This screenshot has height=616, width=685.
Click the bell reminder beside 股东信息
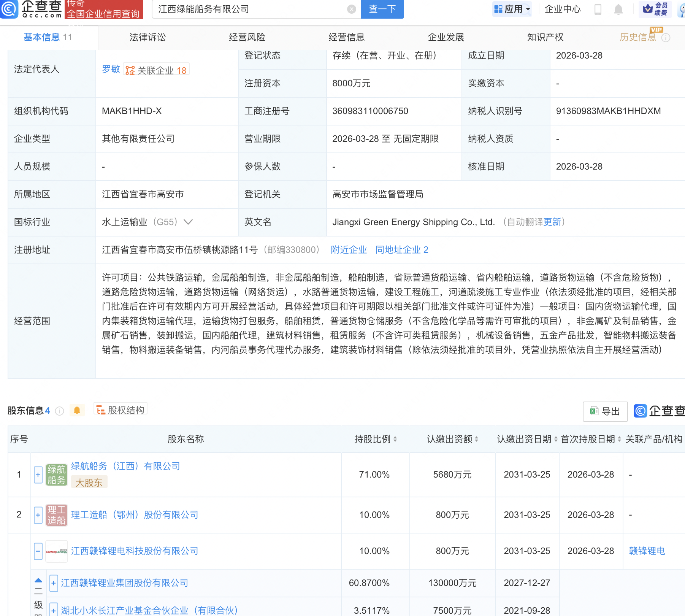[x=77, y=410]
